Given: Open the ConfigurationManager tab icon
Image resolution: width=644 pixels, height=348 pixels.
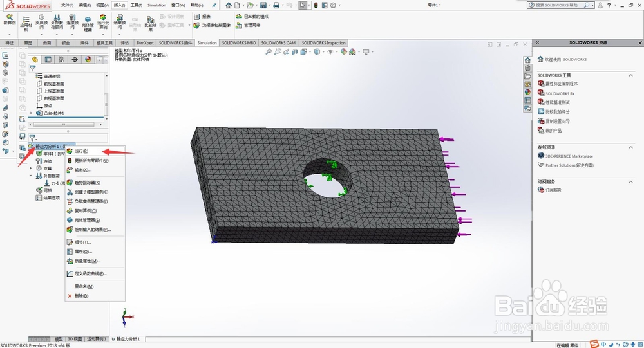Looking at the screenshot, I should [61, 60].
